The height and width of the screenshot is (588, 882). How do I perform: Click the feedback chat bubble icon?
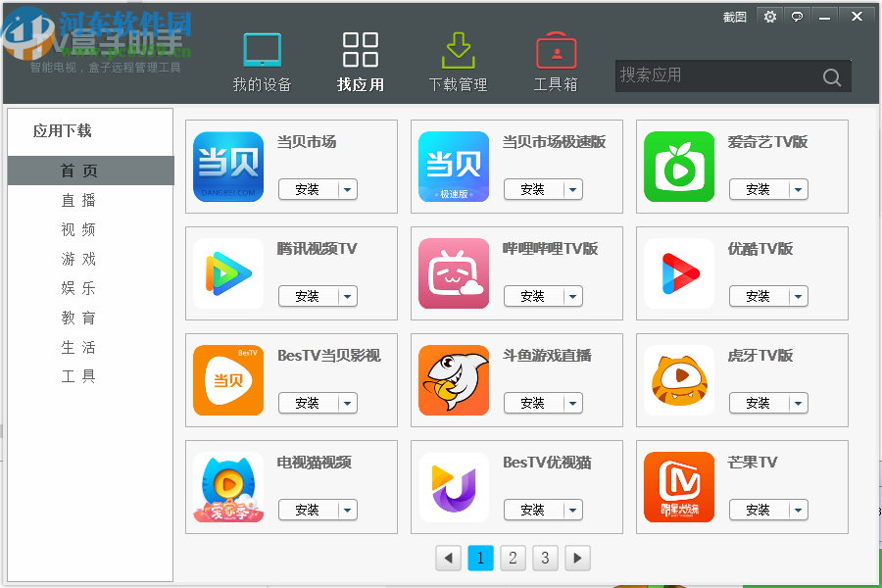tap(796, 17)
